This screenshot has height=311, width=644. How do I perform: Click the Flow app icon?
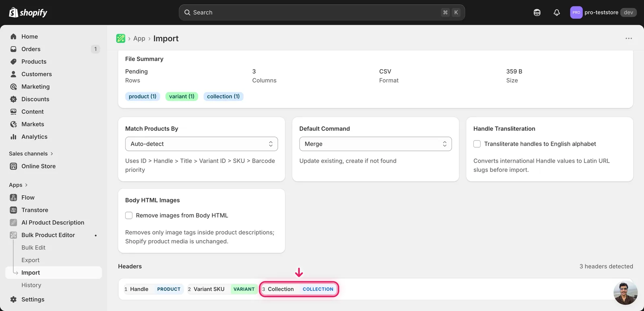13,198
